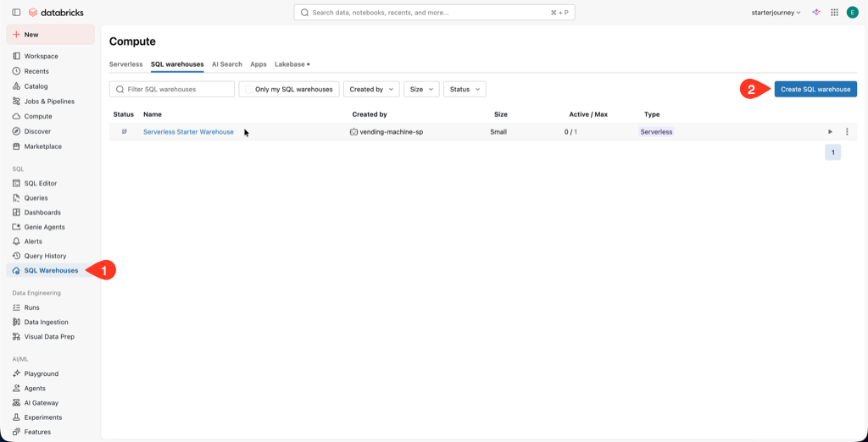Screen dimensions: 868x442
Task: Check Only my SQL warehouses
Action: [x=249, y=89]
